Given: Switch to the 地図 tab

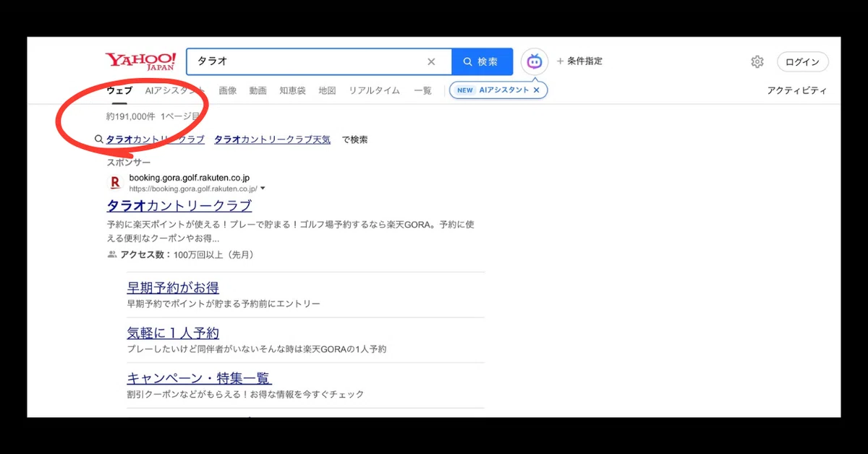Looking at the screenshot, I should point(327,90).
